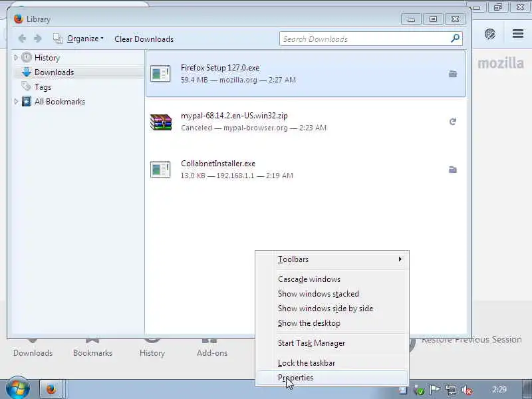Click the Downloads arrow icon in sidebar
The height and width of the screenshot is (399, 532).
(27, 72)
